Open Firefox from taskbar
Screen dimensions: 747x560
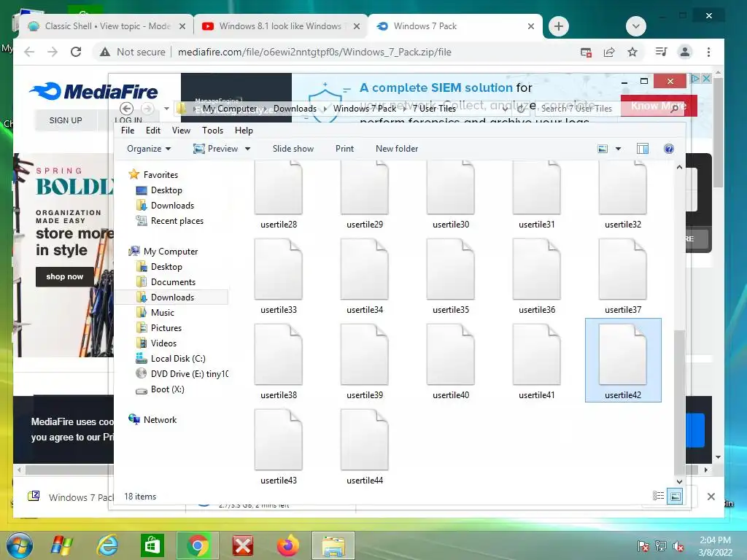(287, 545)
